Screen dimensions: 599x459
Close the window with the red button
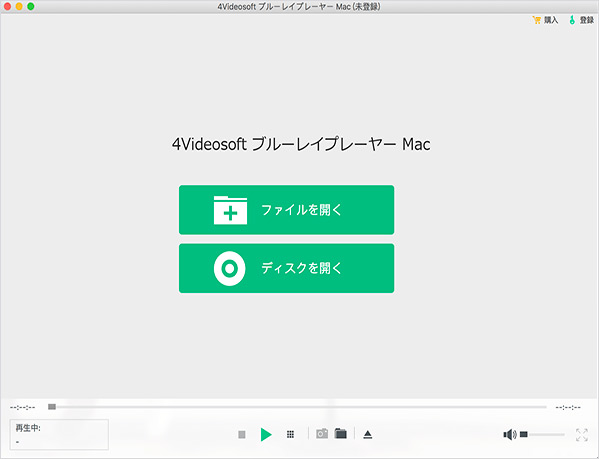7,6
